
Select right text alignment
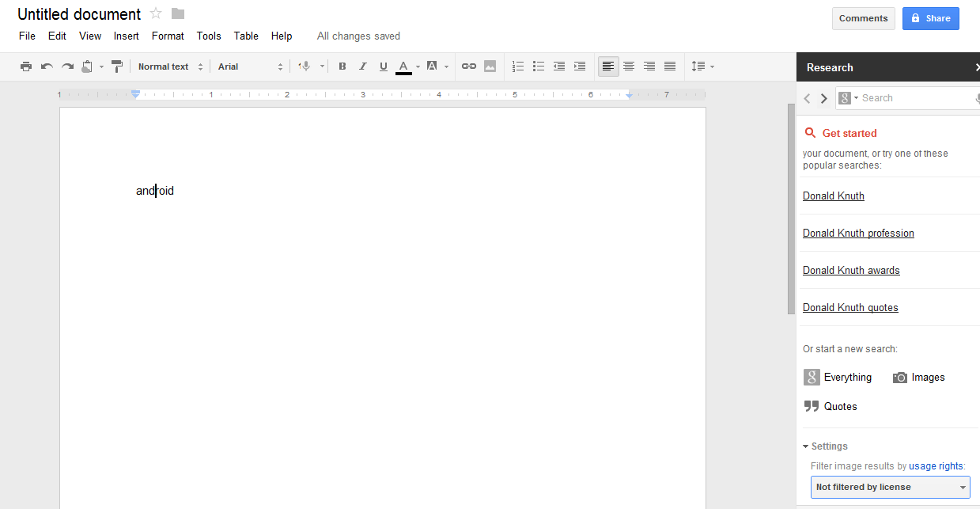tap(649, 66)
